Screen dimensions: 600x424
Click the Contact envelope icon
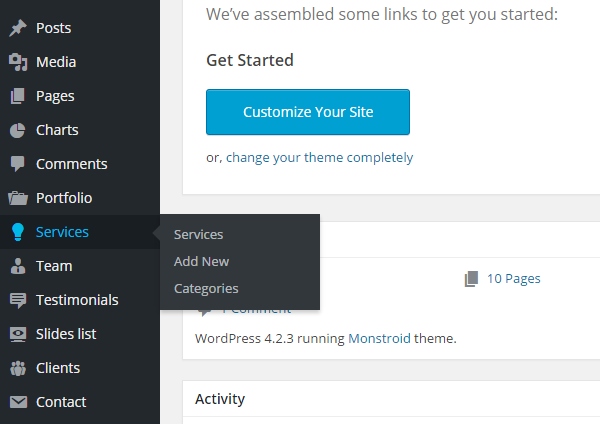(18, 402)
